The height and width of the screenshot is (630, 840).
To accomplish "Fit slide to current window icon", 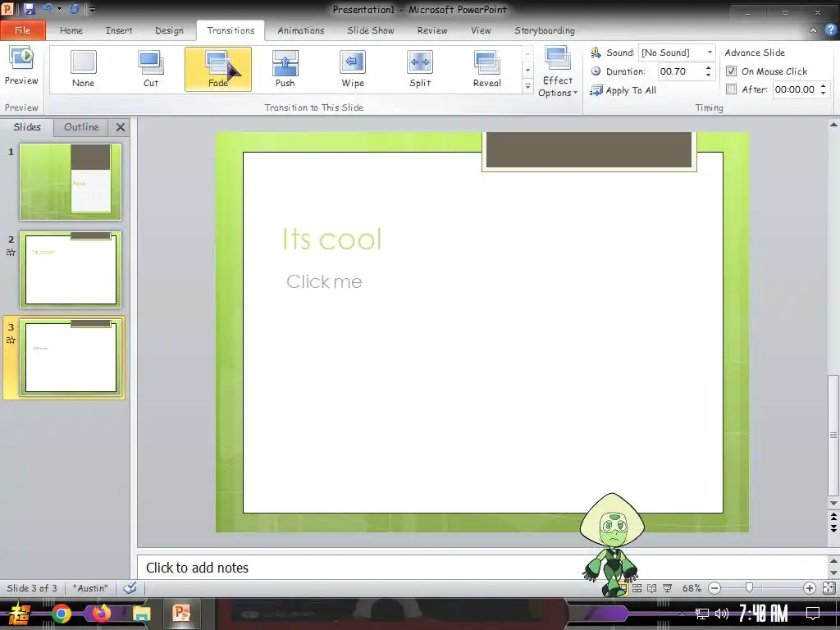I will tap(829, 588).
